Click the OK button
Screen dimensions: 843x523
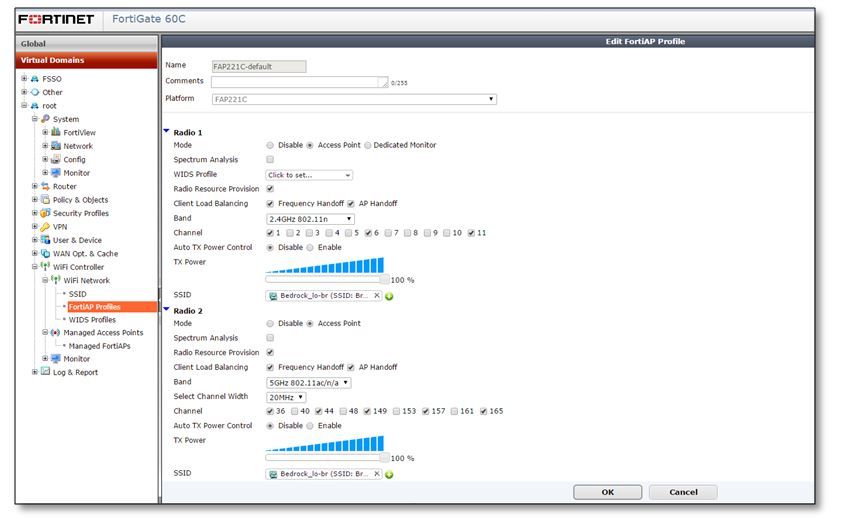click(x=608, y=492)
